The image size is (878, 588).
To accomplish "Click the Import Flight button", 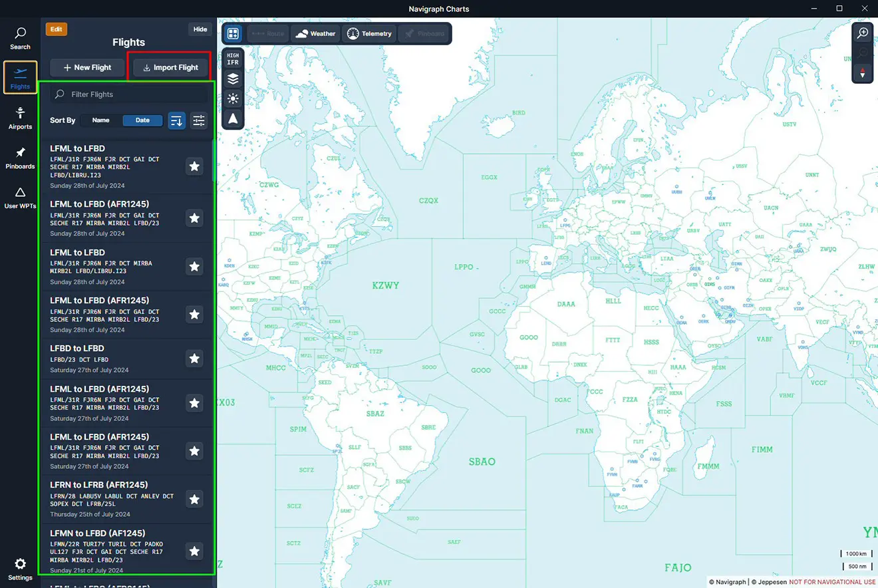I will [x=170, y=67].
